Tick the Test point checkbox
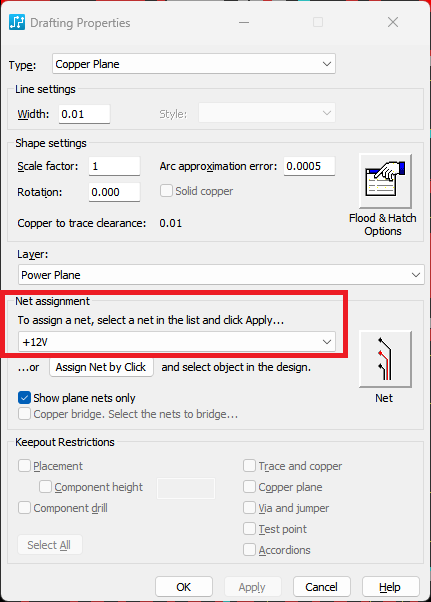The image size is (431, 602). (x=249, y=529)
